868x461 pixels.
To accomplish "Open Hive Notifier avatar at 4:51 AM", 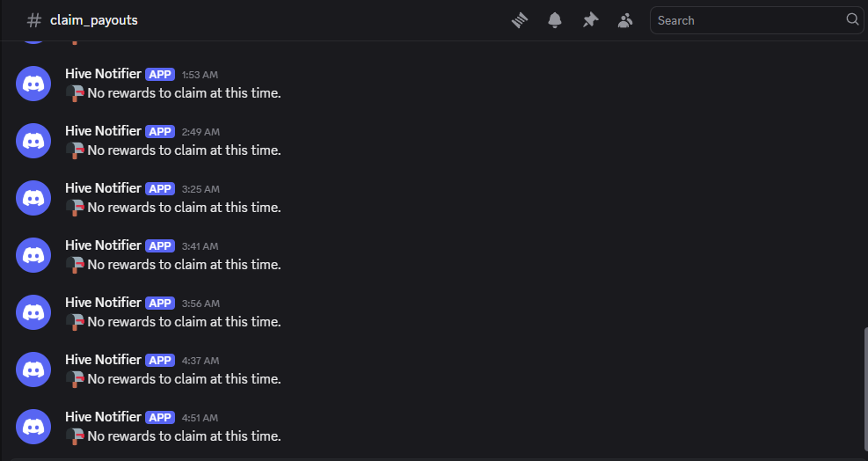I will pyautogui.click(x=33, y=427).
